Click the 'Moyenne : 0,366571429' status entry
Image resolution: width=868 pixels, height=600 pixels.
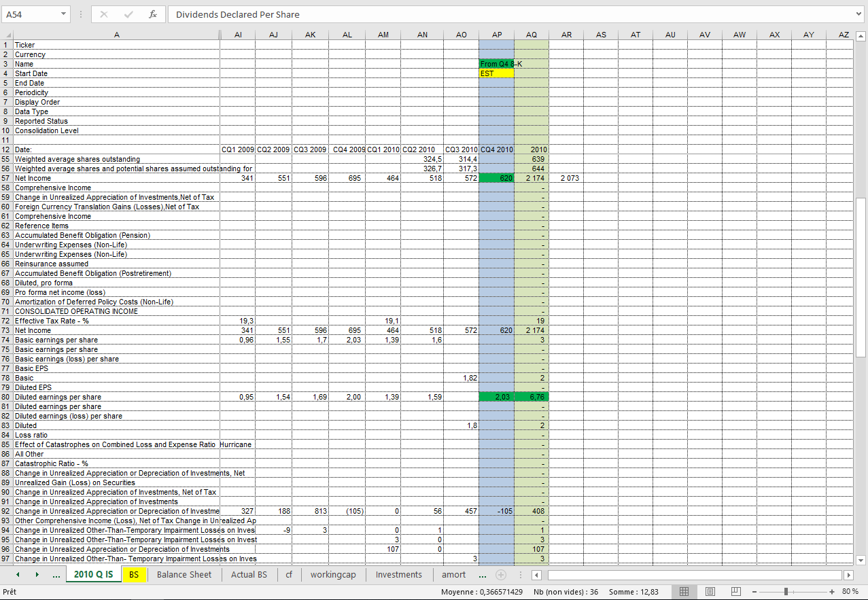tap(481, 592)
